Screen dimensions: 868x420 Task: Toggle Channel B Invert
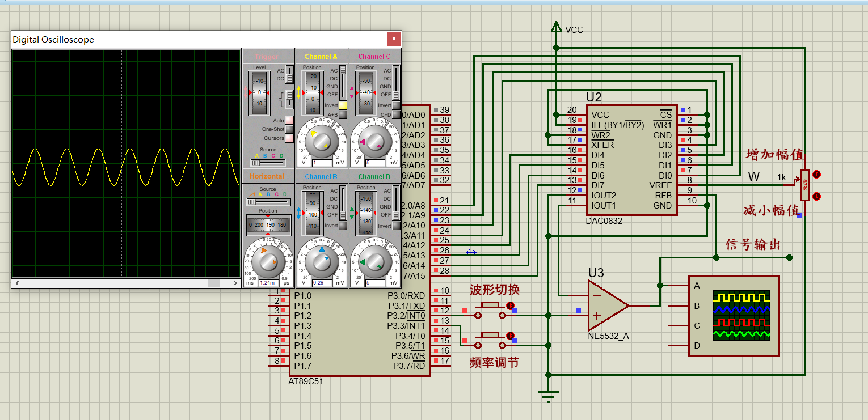pyautogui.click(x=343, y=226)
